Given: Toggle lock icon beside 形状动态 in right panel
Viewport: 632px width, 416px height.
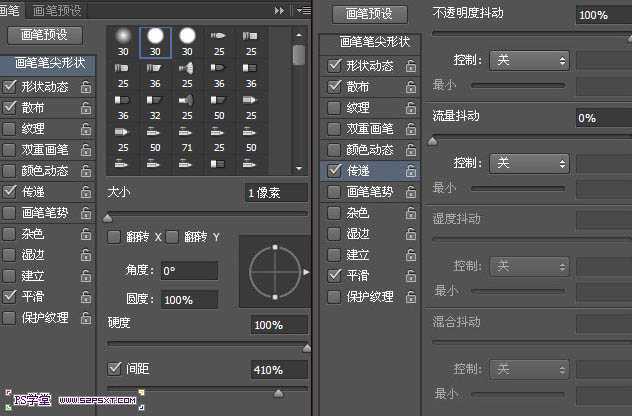Looking at the screenshot, I should [x=411, y=66].
